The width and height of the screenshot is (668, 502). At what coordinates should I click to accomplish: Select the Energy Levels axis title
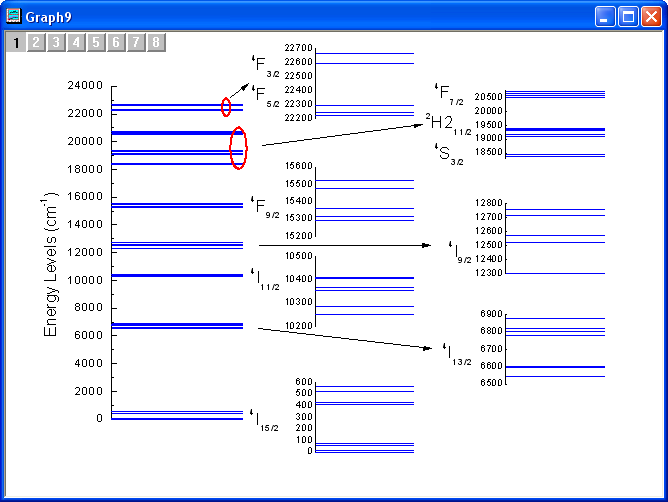[x=52, y=264]
